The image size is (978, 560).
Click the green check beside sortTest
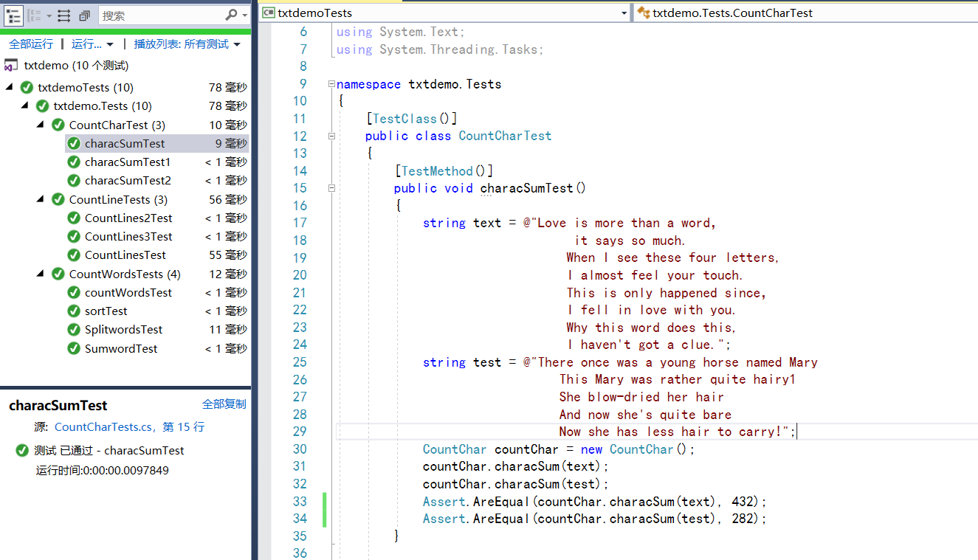74,311
